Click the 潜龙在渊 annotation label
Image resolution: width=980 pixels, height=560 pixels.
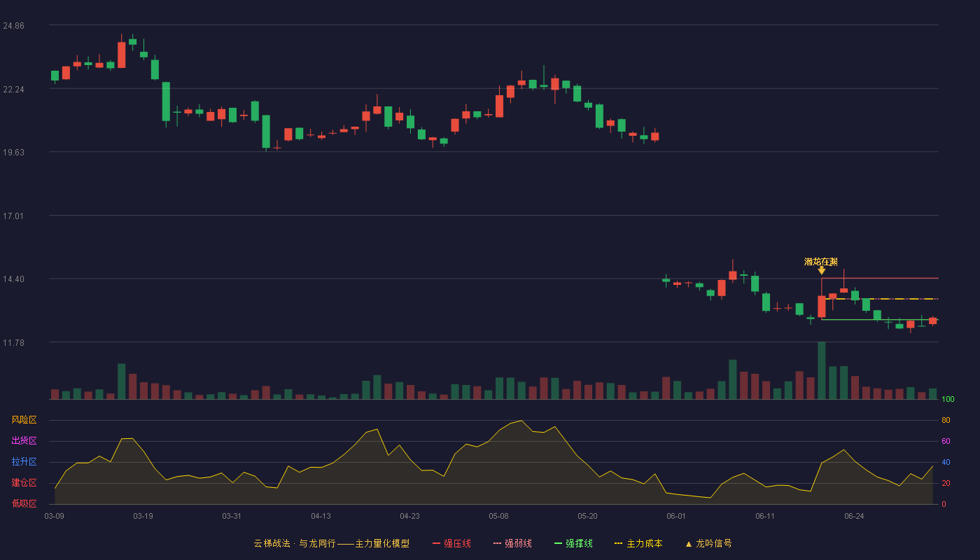(820, 262)
